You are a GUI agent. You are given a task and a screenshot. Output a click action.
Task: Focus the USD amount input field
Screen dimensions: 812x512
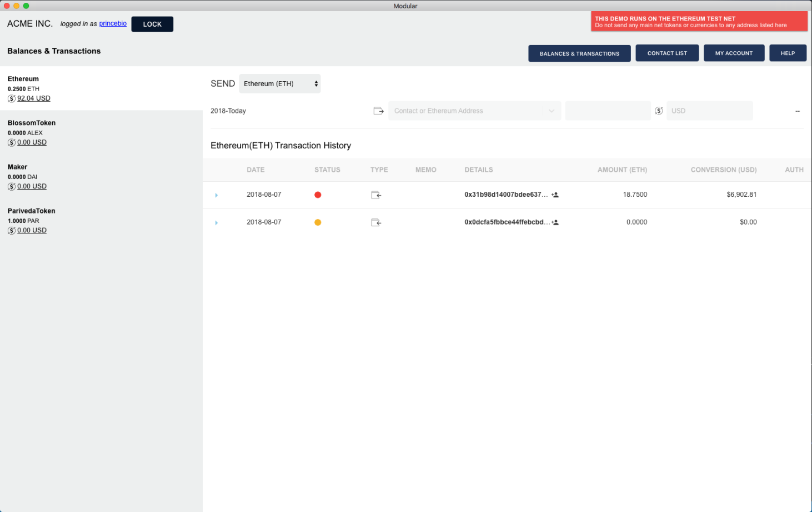pyautogui.click(x=709, y=111)
